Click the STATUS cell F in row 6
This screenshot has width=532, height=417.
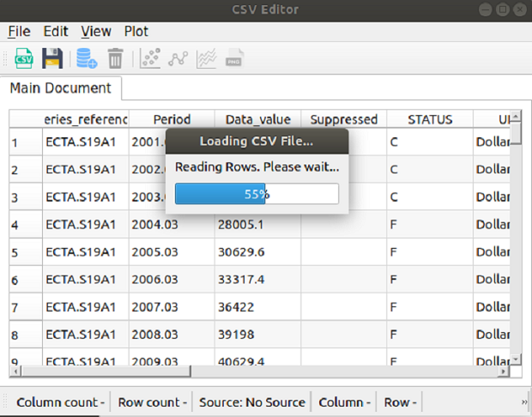tap(430, 280)
